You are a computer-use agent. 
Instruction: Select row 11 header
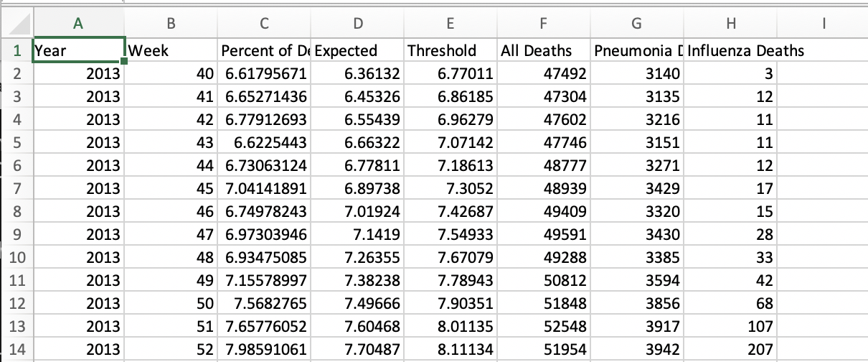tap(16, 281)
